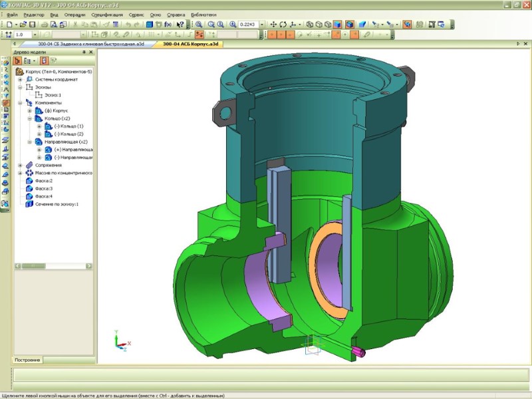Viewport: 532px width, 399px height.
Task: Select the Фаска:3 feature in the tree
Action: click(44, 189)
